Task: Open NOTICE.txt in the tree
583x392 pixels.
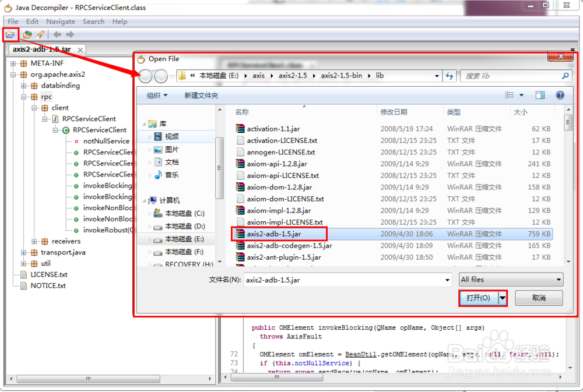Action: click(x=48, y=286)
